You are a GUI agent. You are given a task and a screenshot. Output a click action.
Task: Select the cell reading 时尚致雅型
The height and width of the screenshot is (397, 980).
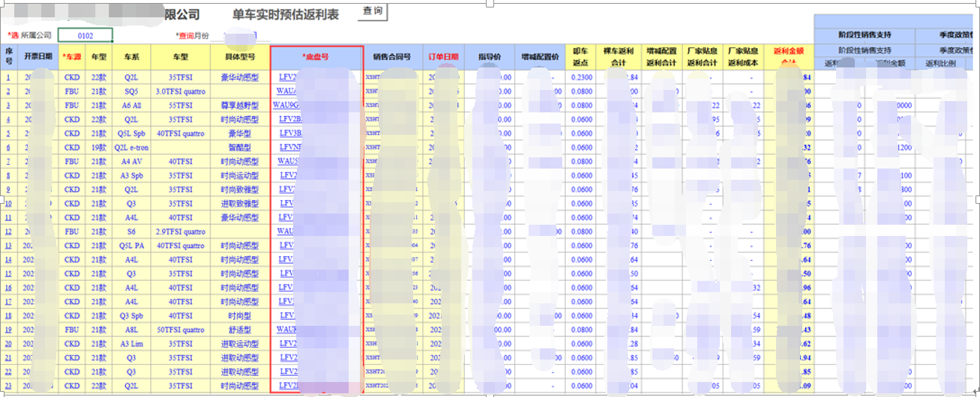[240, 190]
